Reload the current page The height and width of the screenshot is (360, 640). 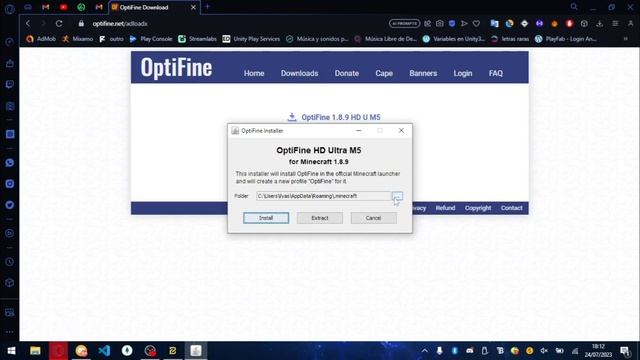(59, 24)
